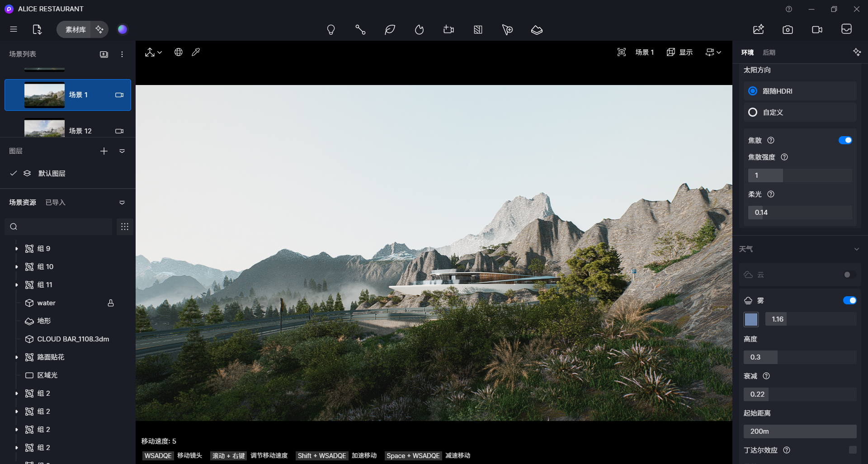Switch to the 已导入 tab
868x464 pixels.
(x=56, y=203)
